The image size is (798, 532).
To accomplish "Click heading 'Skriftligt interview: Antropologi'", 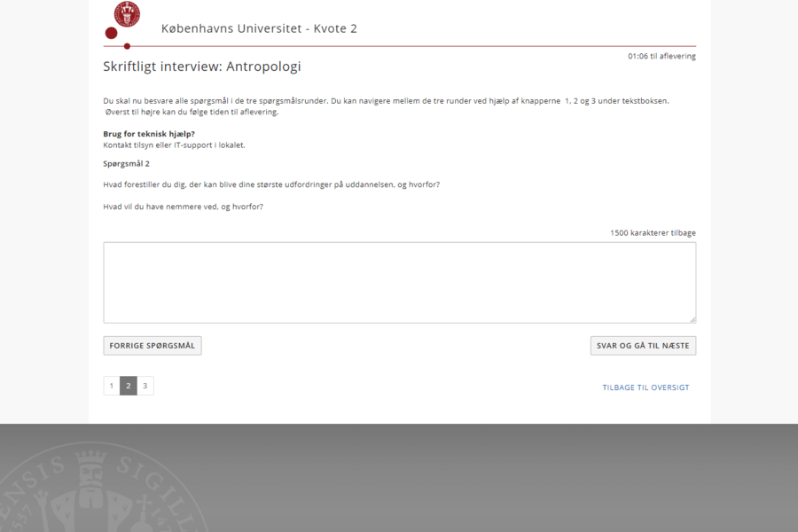I will click(x=202, y=66).
